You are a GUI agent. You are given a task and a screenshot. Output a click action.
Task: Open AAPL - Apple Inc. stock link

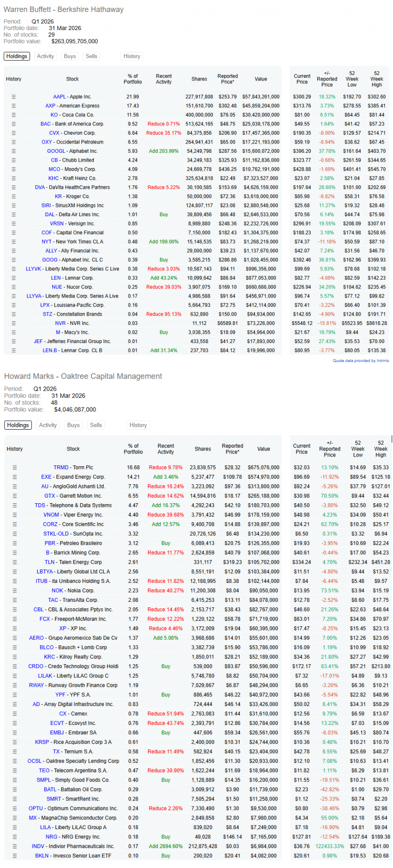[72, 97]
